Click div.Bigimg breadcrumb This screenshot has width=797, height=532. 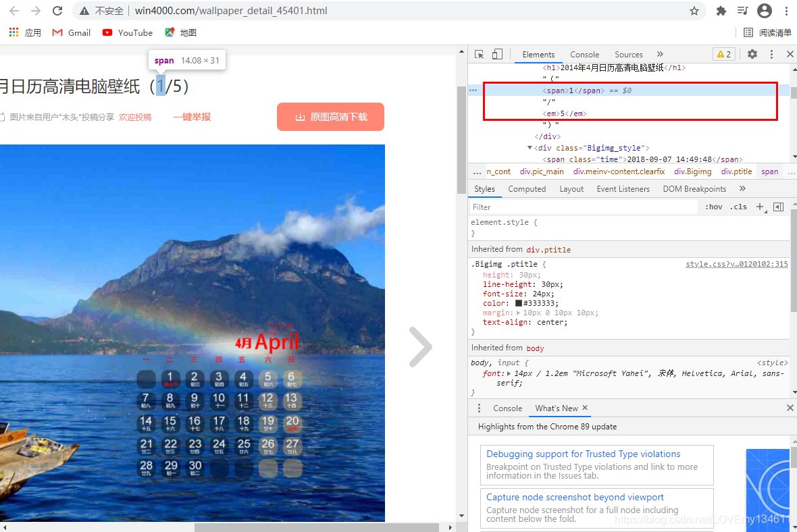point(693,171)
